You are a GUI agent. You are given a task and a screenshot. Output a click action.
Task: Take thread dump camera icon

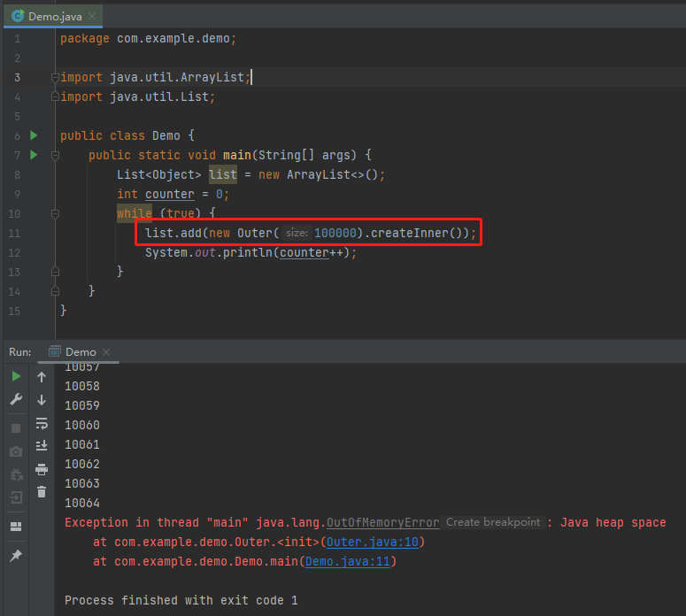click(x=16, y=451)
